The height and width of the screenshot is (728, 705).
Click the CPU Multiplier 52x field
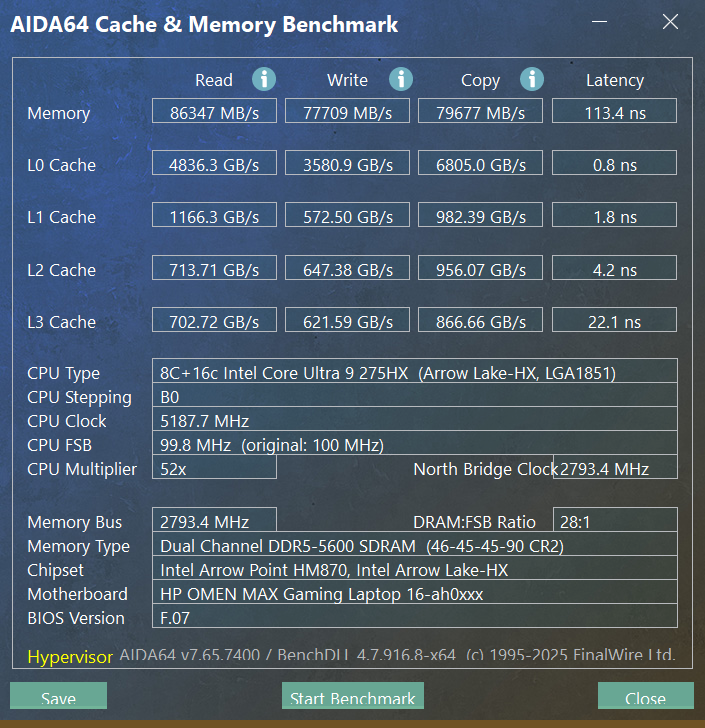(x=214, y=468)
